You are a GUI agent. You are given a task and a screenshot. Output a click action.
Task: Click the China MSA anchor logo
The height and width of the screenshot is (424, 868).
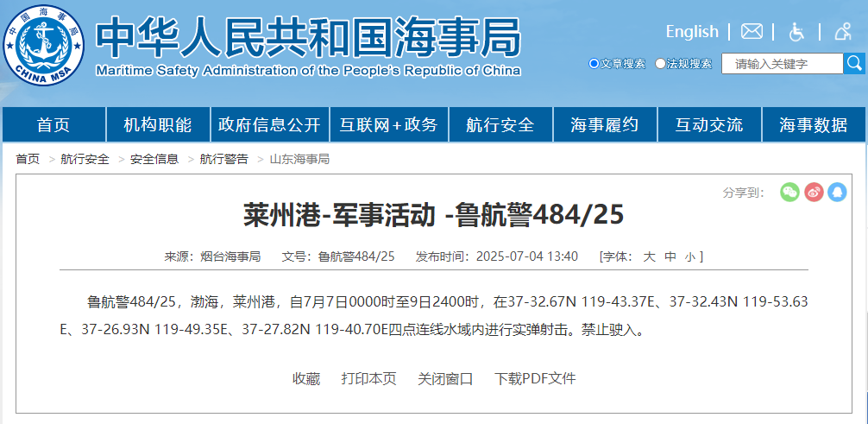pos(44,46)
